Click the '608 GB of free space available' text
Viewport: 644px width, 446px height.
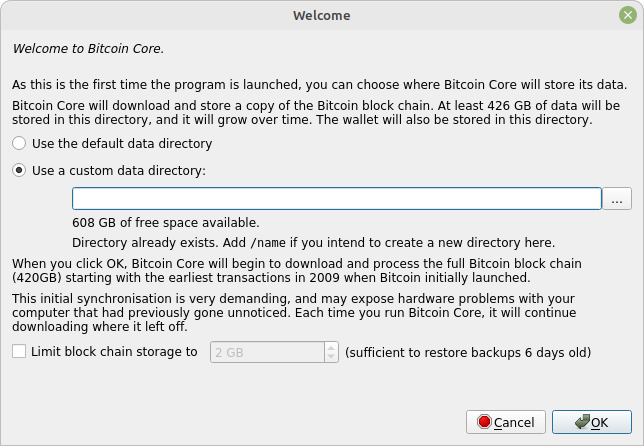166,223
